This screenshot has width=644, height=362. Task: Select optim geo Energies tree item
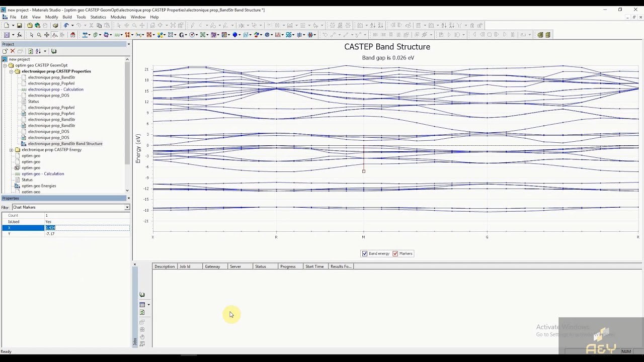(39, 186)
